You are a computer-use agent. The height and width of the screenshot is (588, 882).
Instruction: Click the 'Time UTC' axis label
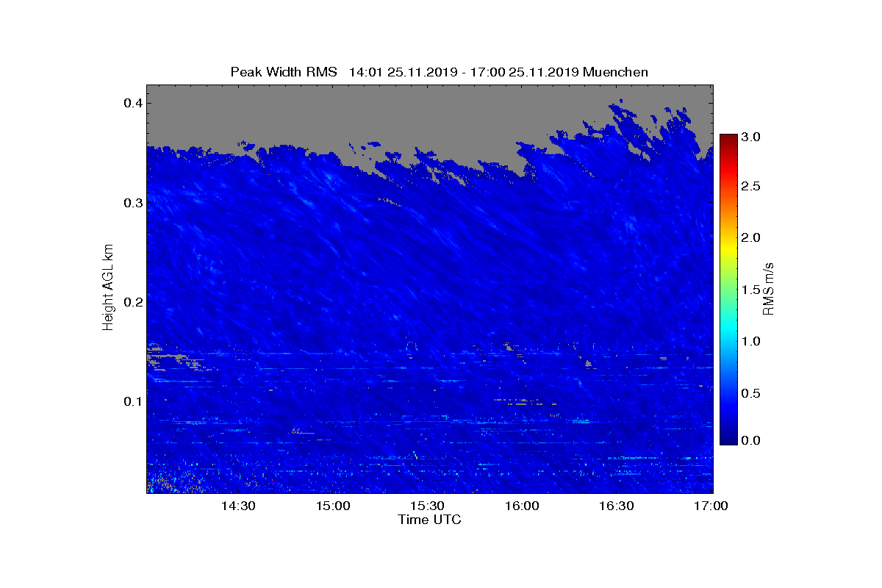pos(430,520)
